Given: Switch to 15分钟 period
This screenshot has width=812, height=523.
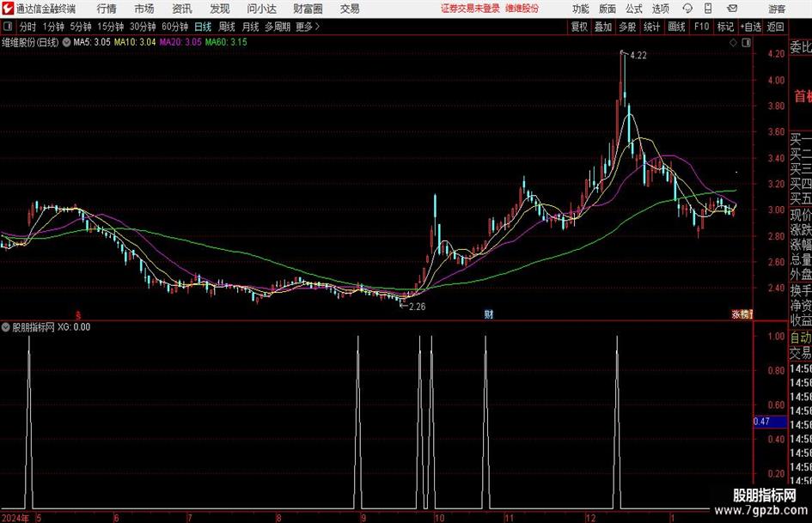Looking at the screenshot, I should [111, 27].
